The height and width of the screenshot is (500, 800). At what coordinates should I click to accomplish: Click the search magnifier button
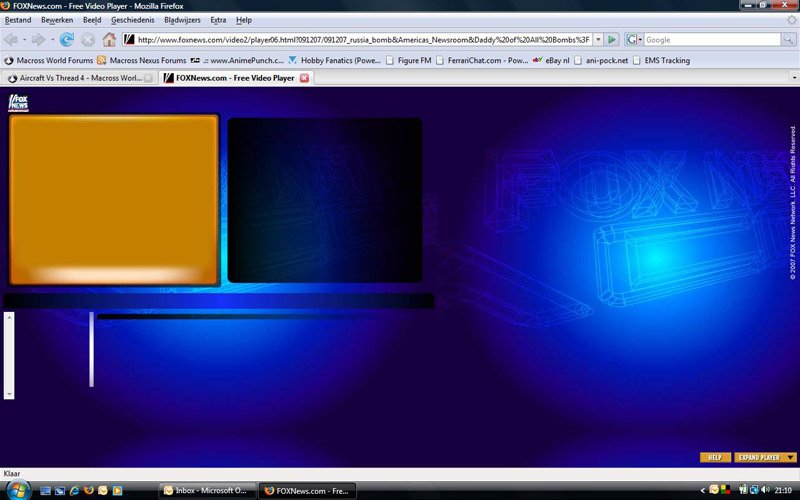(x=788, y=39)
